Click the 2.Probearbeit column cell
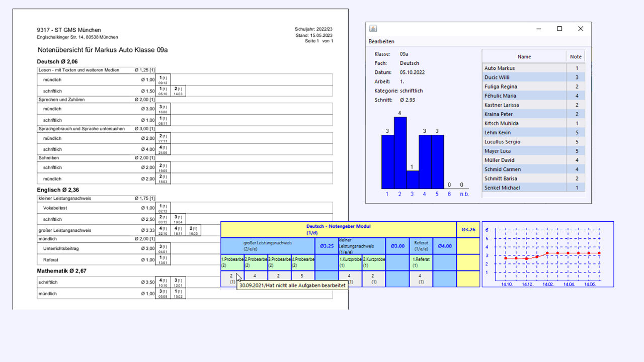Viewport: 644px width, 362px height. pos(256,262)
